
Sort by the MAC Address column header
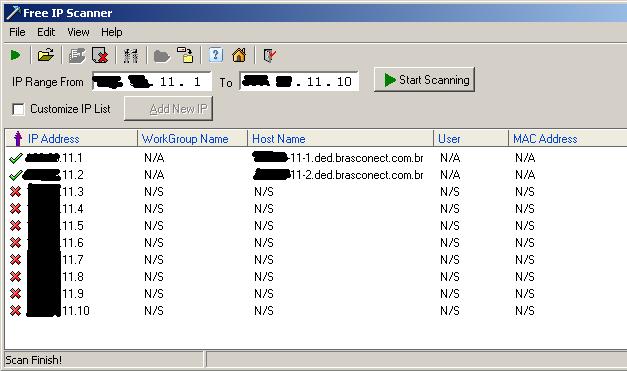[x=568, y=138]
